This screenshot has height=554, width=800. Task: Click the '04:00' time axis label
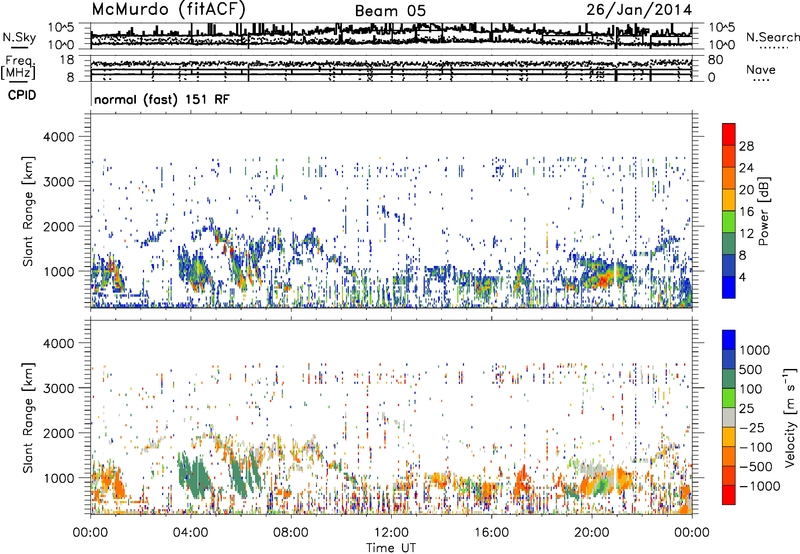[190, 533]
